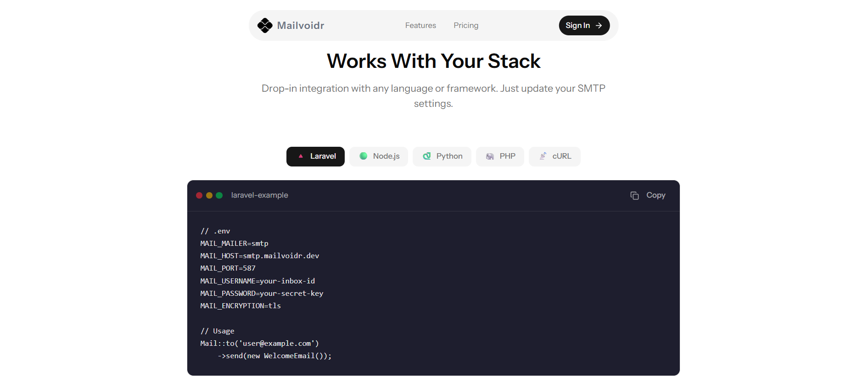868x377 pixels.
Task: Click the Mailvoidr brand name text
Action: [x=301, y=25]
